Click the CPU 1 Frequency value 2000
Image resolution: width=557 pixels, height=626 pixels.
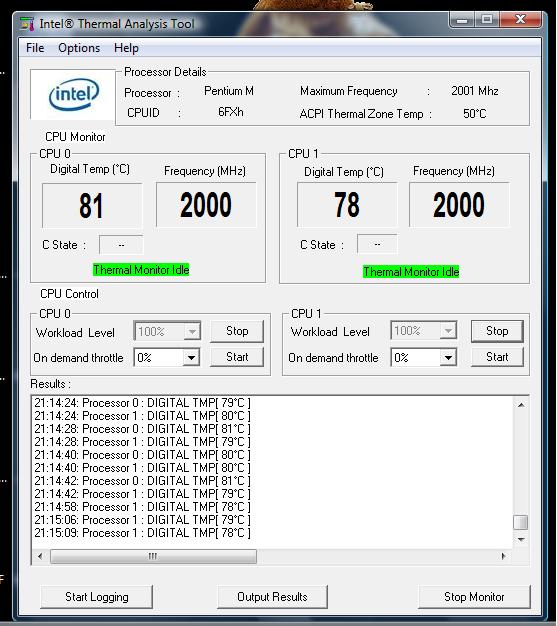point(459,205)
